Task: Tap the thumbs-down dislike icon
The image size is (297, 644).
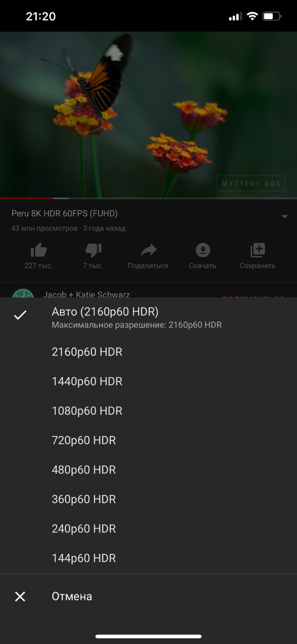Action: pos(93,250)
